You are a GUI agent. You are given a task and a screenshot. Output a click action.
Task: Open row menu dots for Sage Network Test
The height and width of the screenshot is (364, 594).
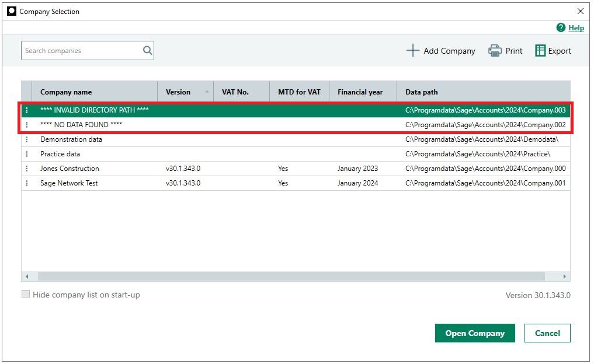click(26, 183)
